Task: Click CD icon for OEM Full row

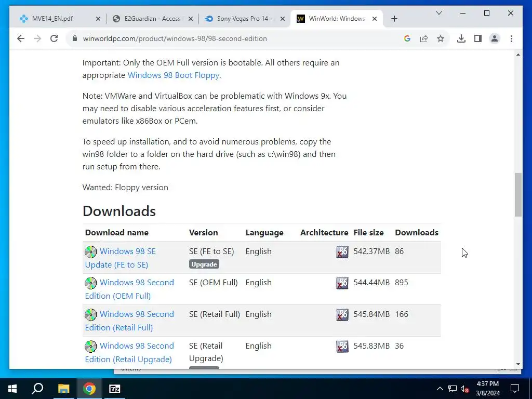Action: click(90, 283)
